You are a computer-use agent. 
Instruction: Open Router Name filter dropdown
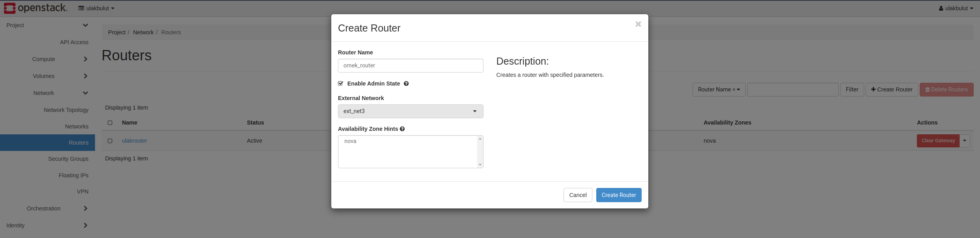click(719, 89)
